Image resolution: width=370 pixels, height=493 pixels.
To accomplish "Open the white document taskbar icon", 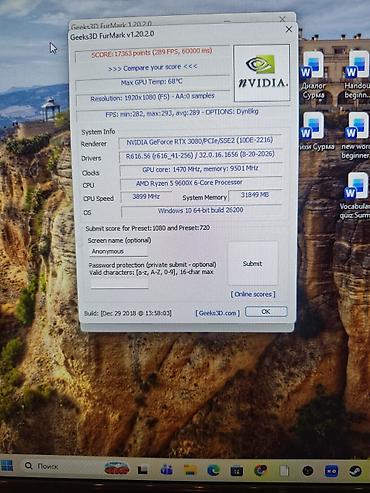I will pos(284,471).
